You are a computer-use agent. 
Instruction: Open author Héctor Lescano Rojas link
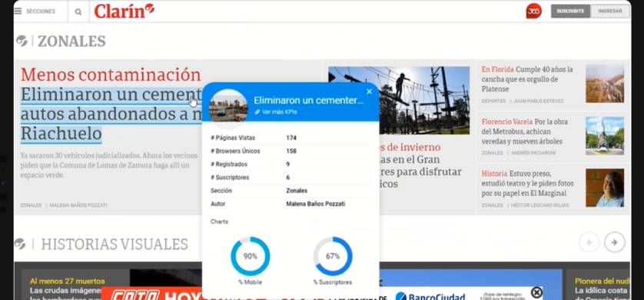(x=539, y=205)
